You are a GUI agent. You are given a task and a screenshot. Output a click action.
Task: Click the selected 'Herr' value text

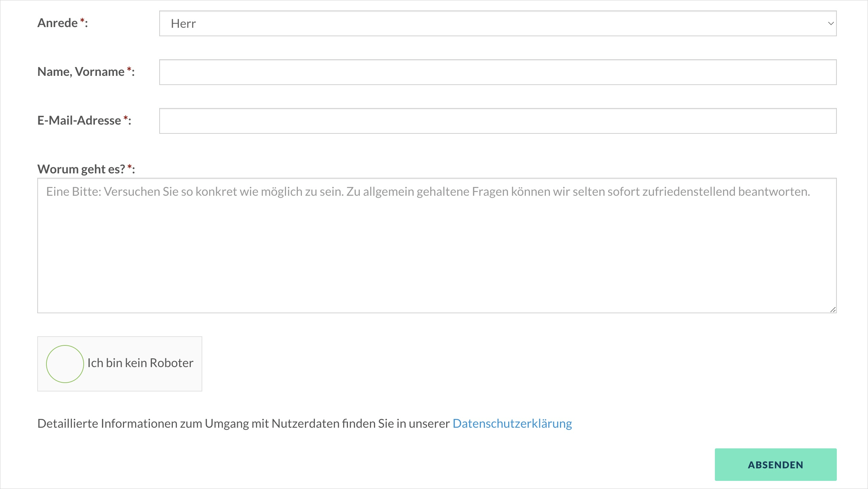183,24
